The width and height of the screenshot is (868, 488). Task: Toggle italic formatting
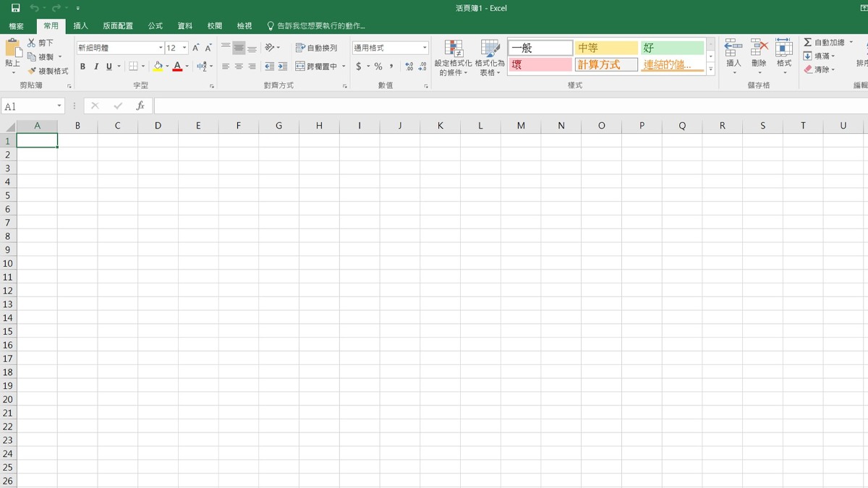point(95,67)
